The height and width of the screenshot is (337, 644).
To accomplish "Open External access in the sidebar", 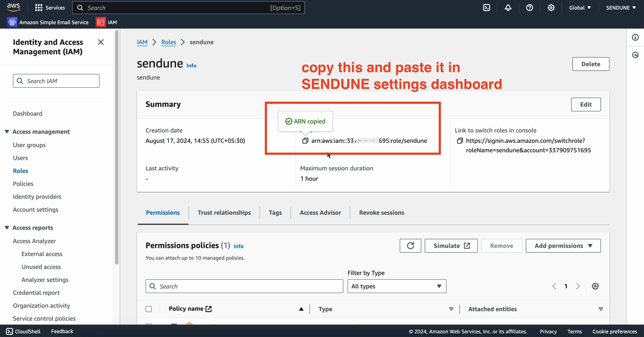I will pyautogui.click(x=42, y=254).
